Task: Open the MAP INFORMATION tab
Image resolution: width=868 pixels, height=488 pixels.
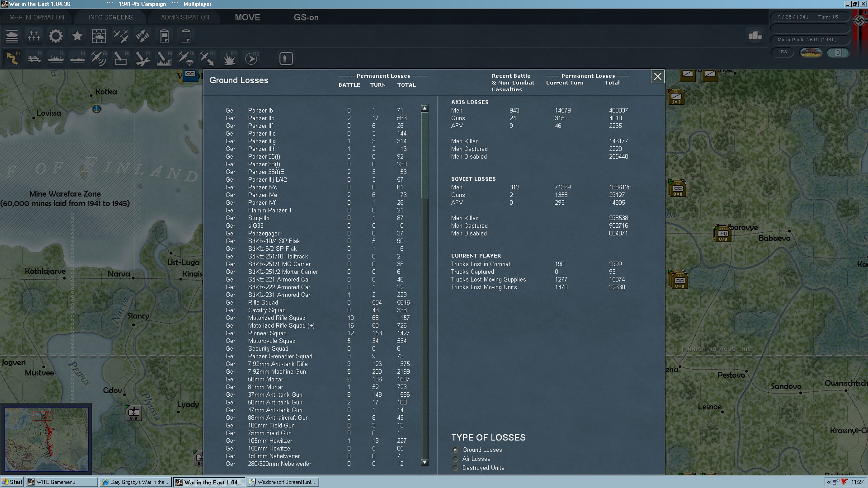Action: pos(37,17)
